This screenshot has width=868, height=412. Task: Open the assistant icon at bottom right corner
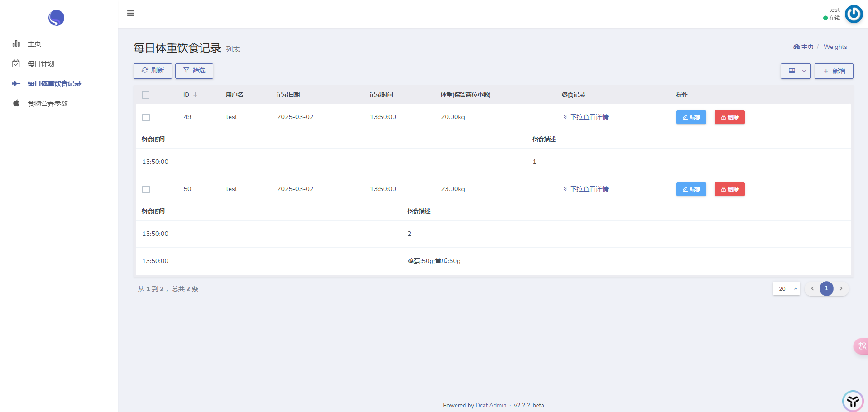pos(853,401)
